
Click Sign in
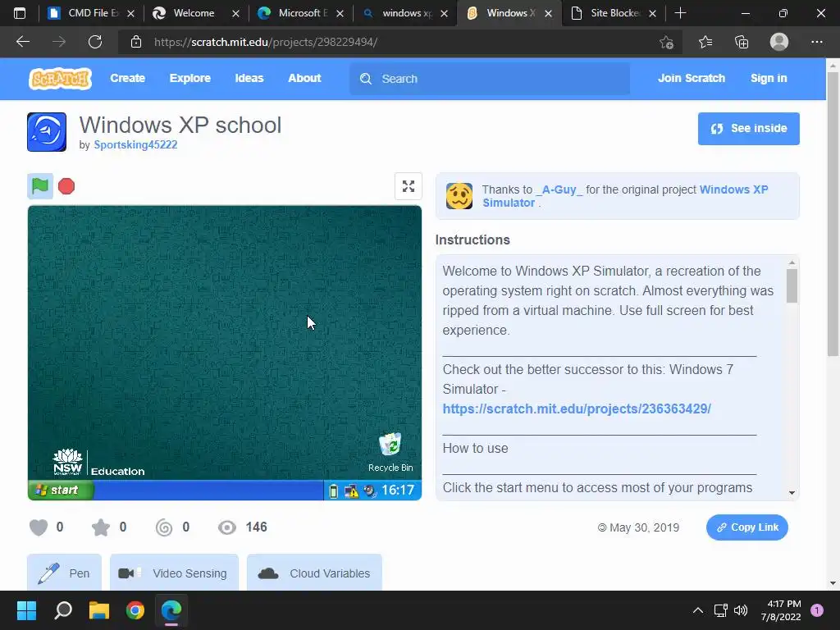coord(769,78)
